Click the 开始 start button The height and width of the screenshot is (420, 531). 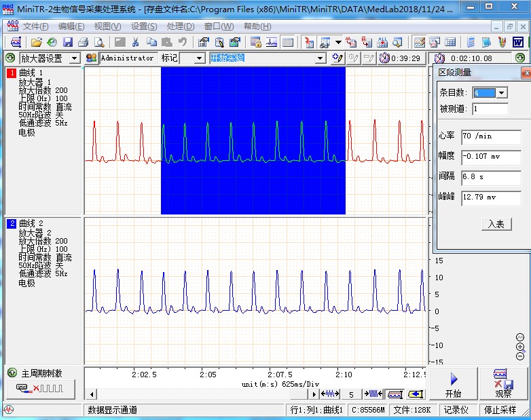453,384
